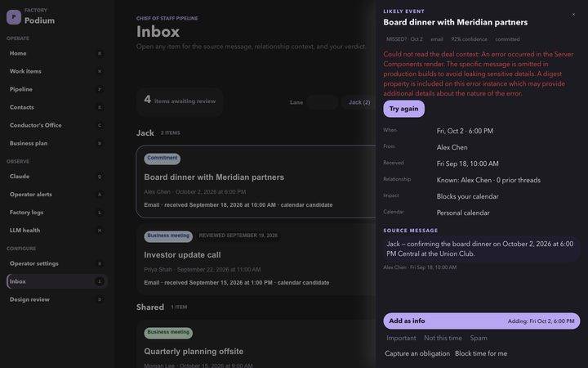Navigate to Contacts
Screen dimensions: 588x368
click(x=56, y=107)
